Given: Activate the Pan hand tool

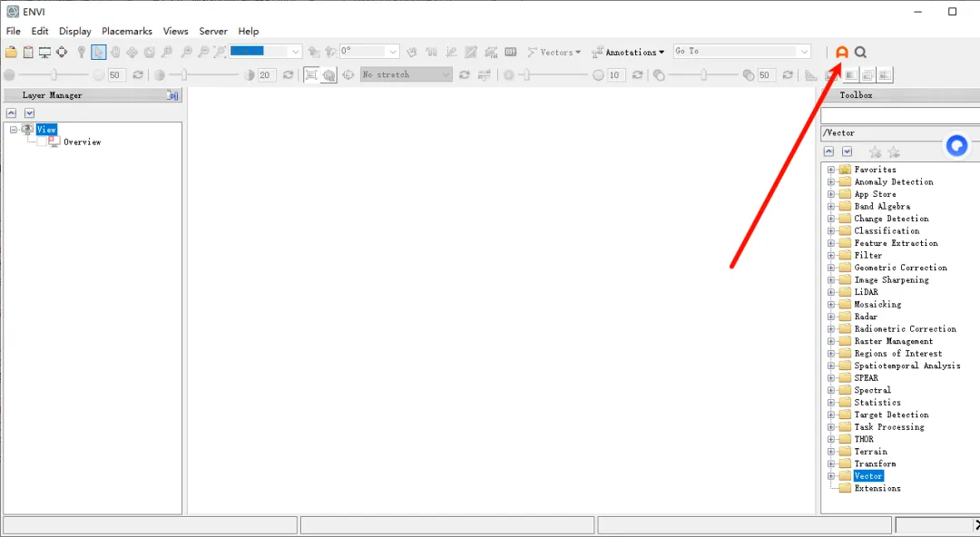Looking at the screenshot, I should (x=115, y=52).
